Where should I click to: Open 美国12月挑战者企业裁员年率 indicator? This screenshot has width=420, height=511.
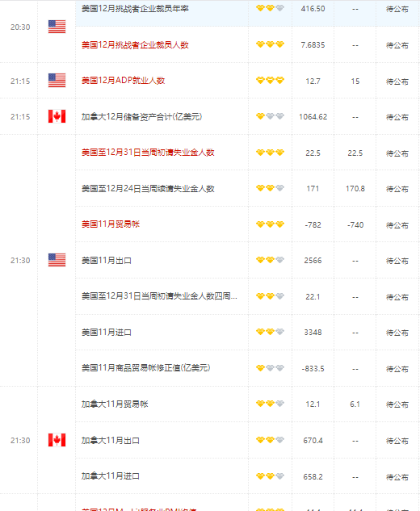135,8
